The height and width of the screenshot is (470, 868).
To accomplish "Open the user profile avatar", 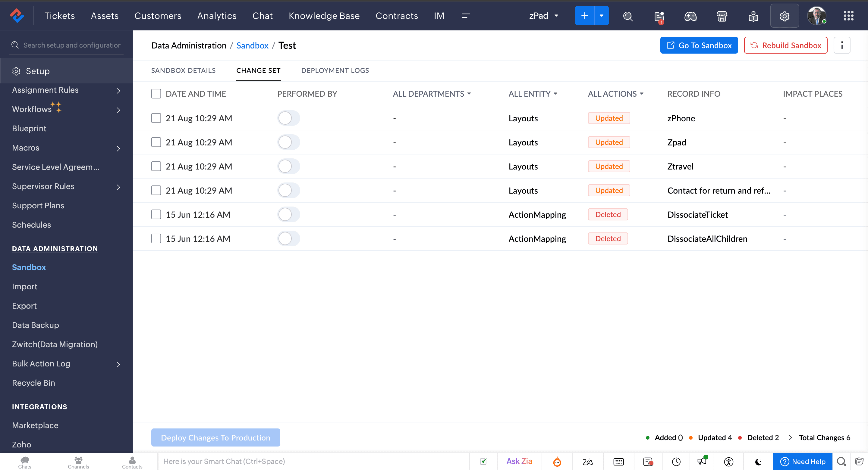I will click(x=816, y=16).
